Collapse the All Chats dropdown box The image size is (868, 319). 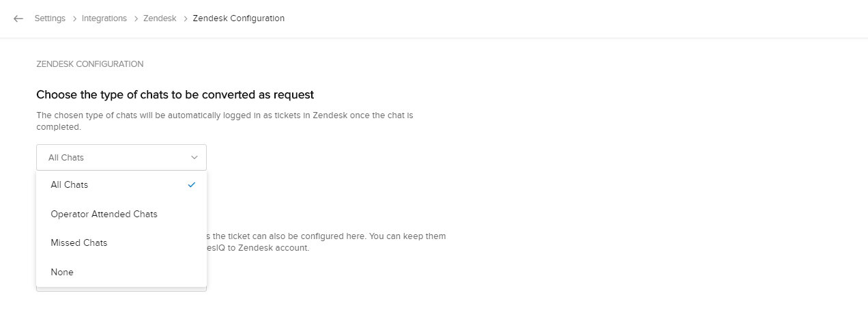coord(121,157)
